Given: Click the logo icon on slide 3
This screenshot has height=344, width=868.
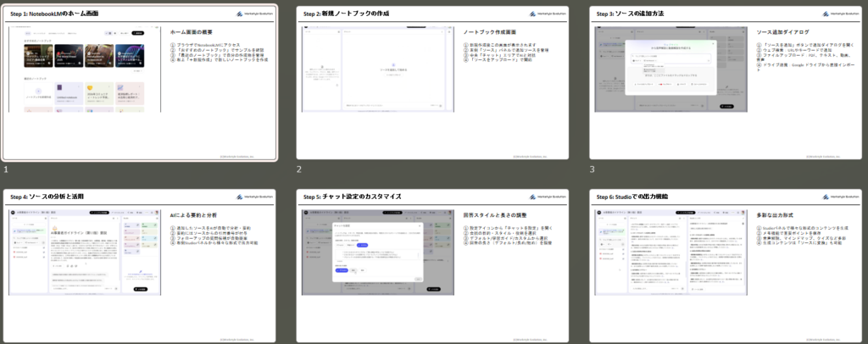Looking at the screenshot, I should [x=826, y=14].
